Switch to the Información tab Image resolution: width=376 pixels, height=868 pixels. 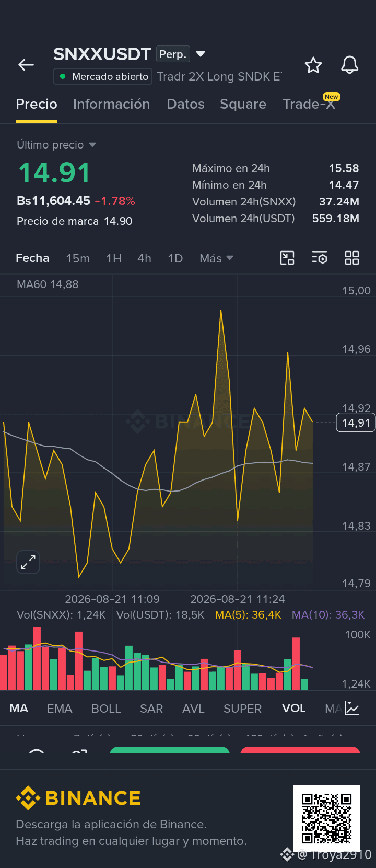(111, 104)
